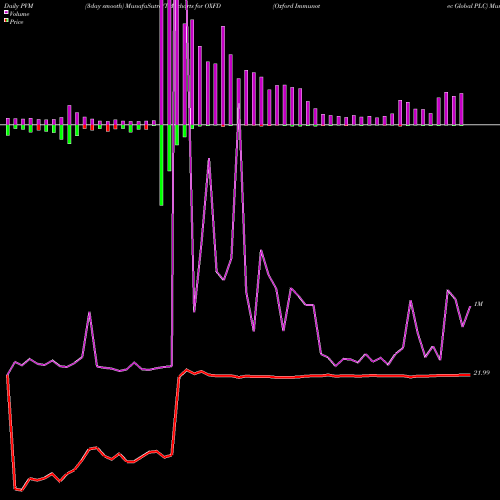Click the '21.99' price value label

pyautogui.click(x=482, y=373)
